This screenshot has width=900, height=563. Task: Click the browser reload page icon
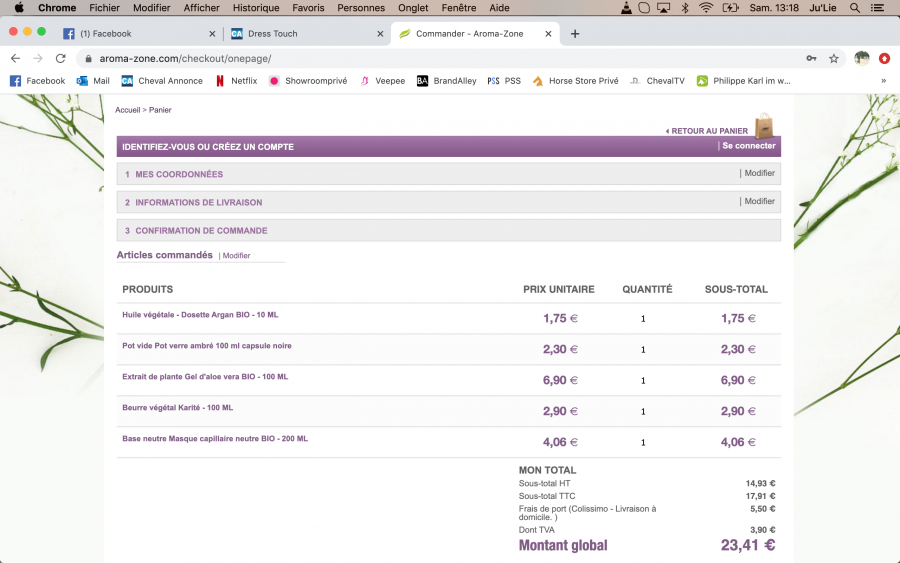point(61,58)
